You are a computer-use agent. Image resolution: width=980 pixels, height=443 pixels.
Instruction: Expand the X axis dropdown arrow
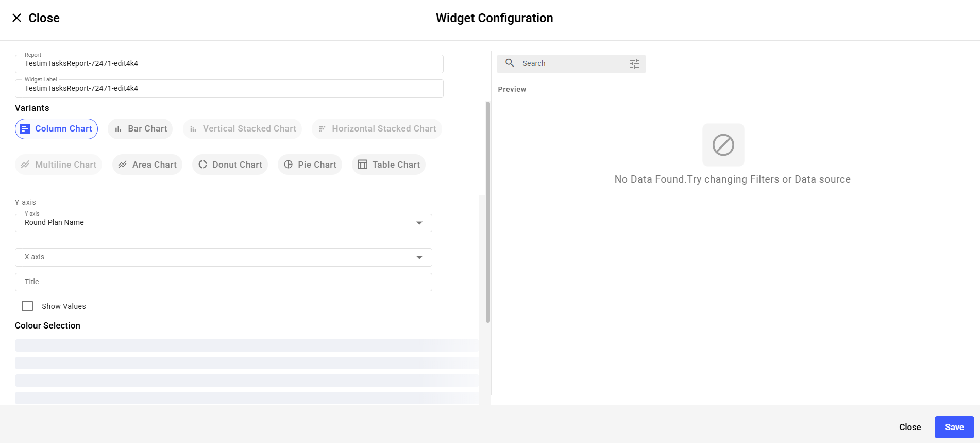point(419,257)
